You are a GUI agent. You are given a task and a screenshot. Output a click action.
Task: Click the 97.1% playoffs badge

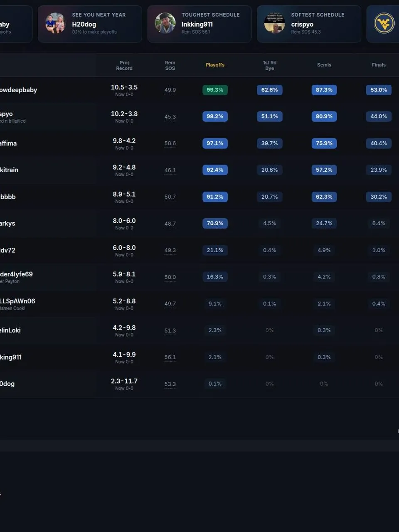[x=215, y=143]
